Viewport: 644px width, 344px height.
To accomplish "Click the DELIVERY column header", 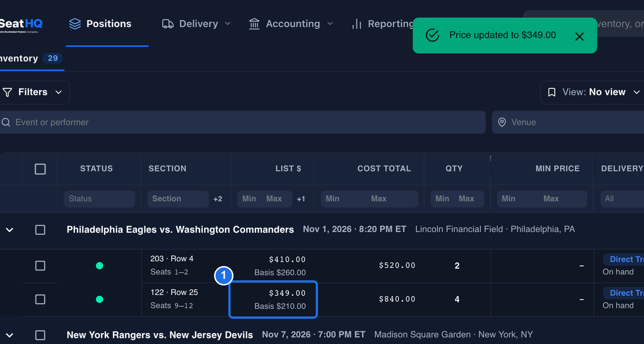I will 622,169.
